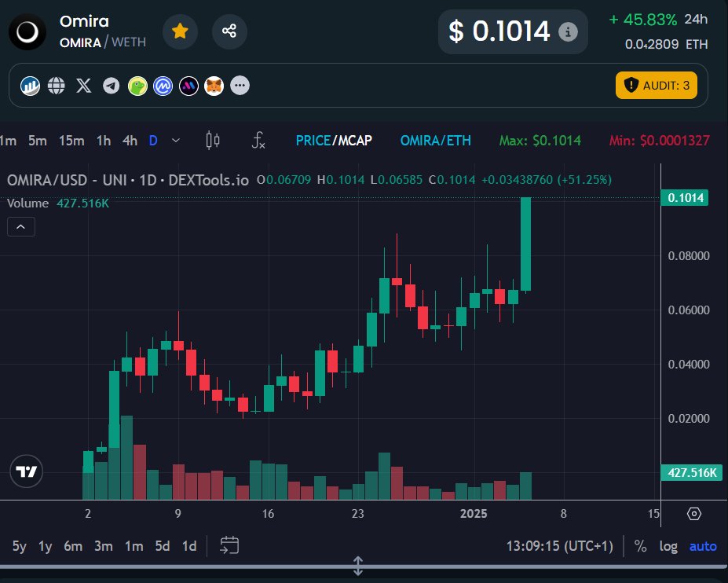
Task: Set chart range to 5d
Action: tap(163, 546)
